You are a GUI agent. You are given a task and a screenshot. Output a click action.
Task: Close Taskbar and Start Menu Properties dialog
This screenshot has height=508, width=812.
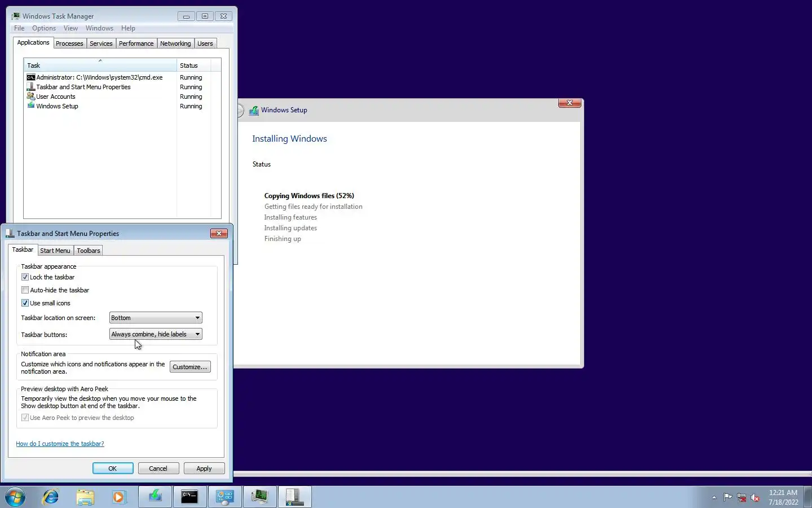tap(219, 234)
